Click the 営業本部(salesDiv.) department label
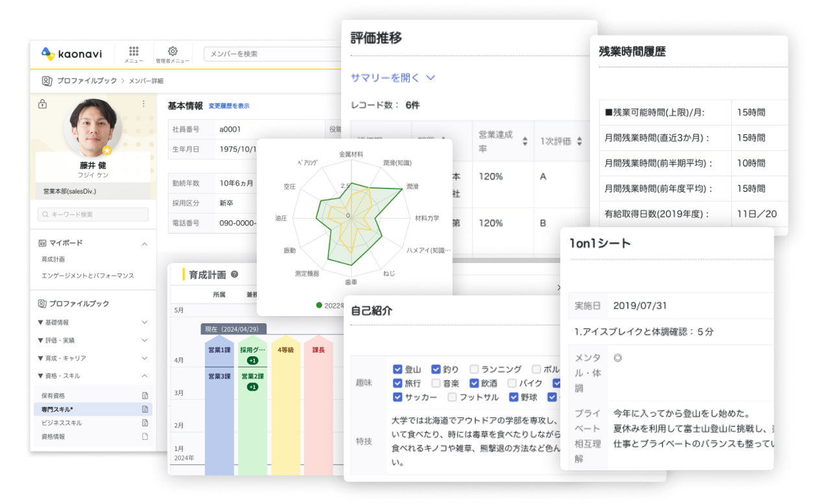This screenshot has width=830, height=504. point(69,192)
